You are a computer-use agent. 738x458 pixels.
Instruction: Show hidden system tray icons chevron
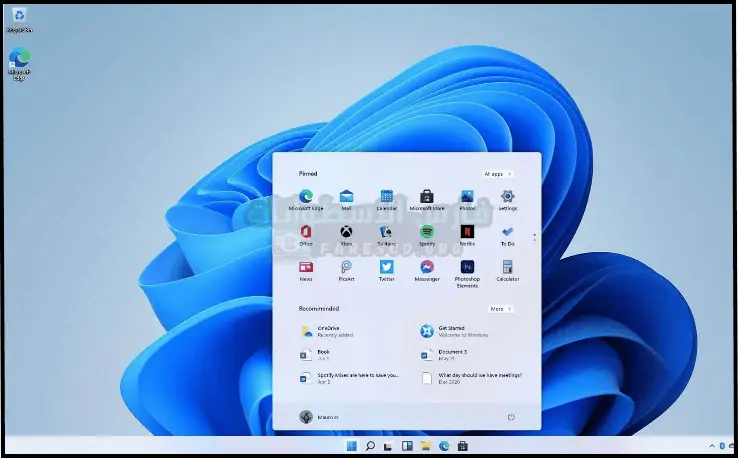pyautogui.click(x=712, y=445)
